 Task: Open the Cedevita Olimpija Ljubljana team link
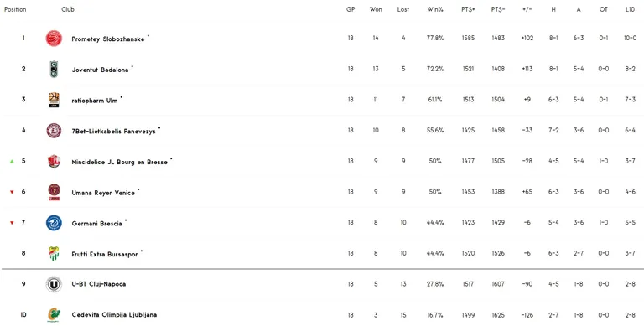point(114,315)
